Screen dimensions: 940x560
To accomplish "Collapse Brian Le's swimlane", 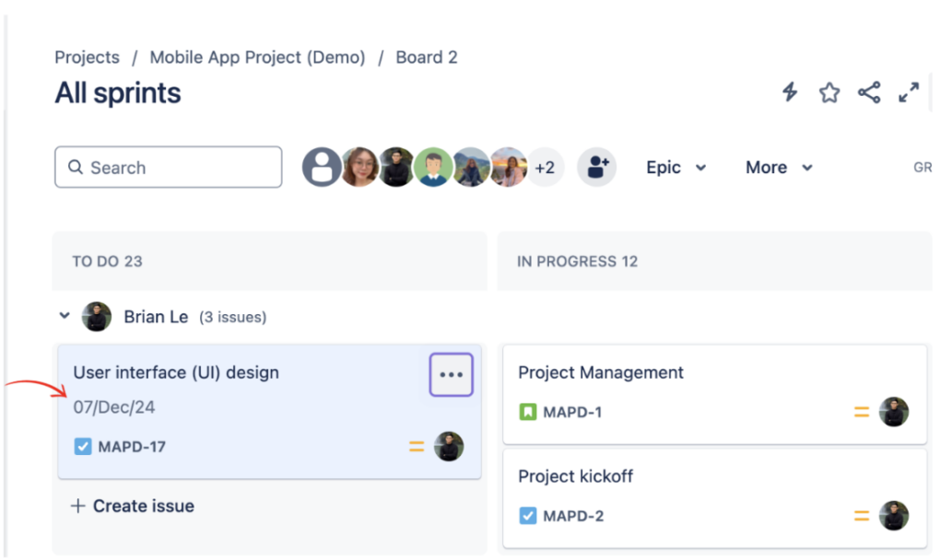I will 65,316.
